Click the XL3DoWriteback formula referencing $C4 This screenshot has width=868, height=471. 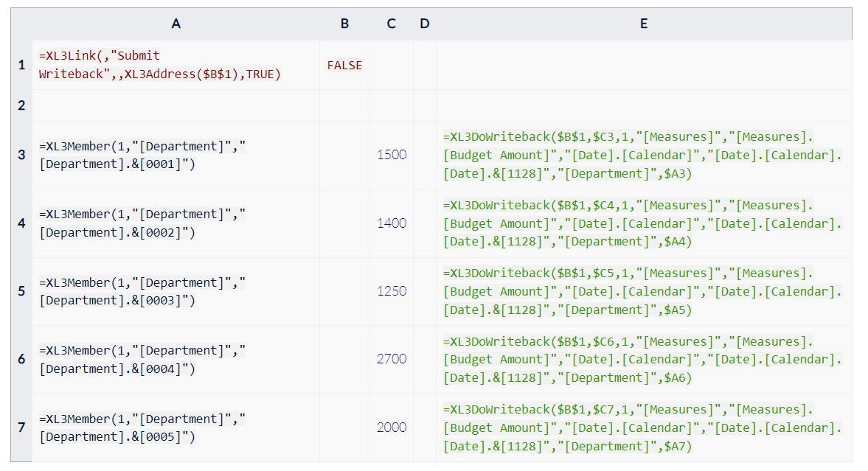point(643,223)
